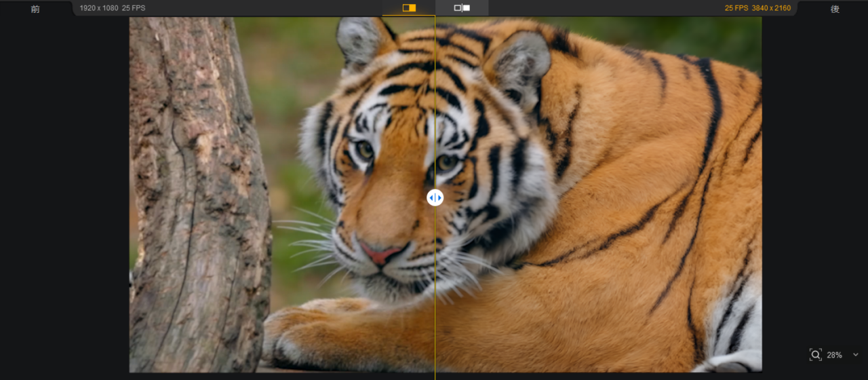Open the zoom level dropdown chevron
This screenshot has width=868, height=380.
click(855, 355)
